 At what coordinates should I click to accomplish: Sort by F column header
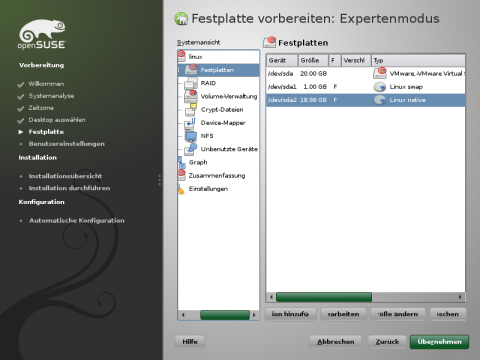(335, 60)
